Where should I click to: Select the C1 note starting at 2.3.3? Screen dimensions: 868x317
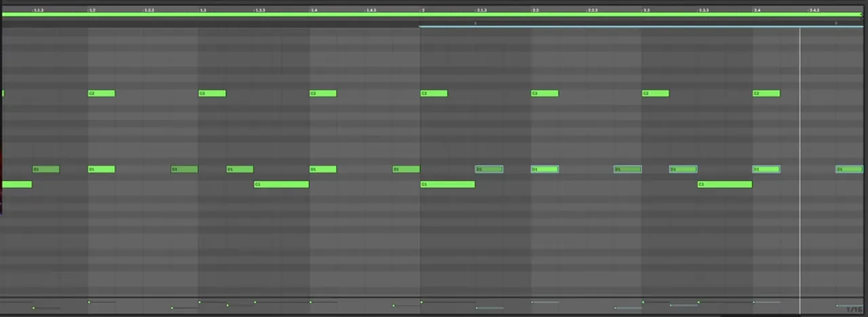[725, 184]
